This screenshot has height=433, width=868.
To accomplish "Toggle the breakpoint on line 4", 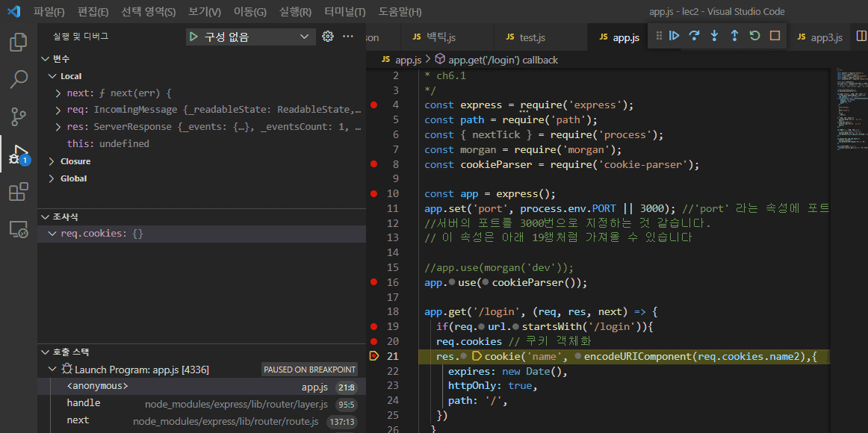I will pyautogui.click(x=373, y=105).
